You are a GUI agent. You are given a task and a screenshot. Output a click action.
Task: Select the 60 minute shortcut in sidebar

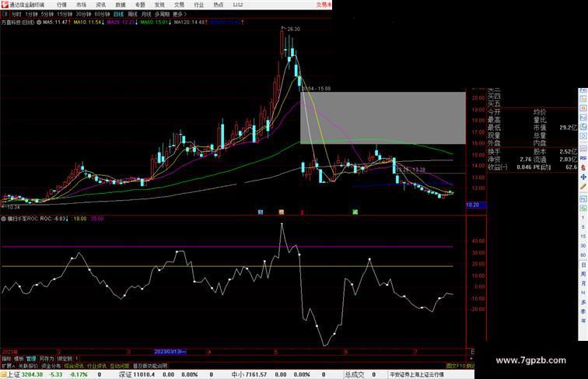point(583,255)
